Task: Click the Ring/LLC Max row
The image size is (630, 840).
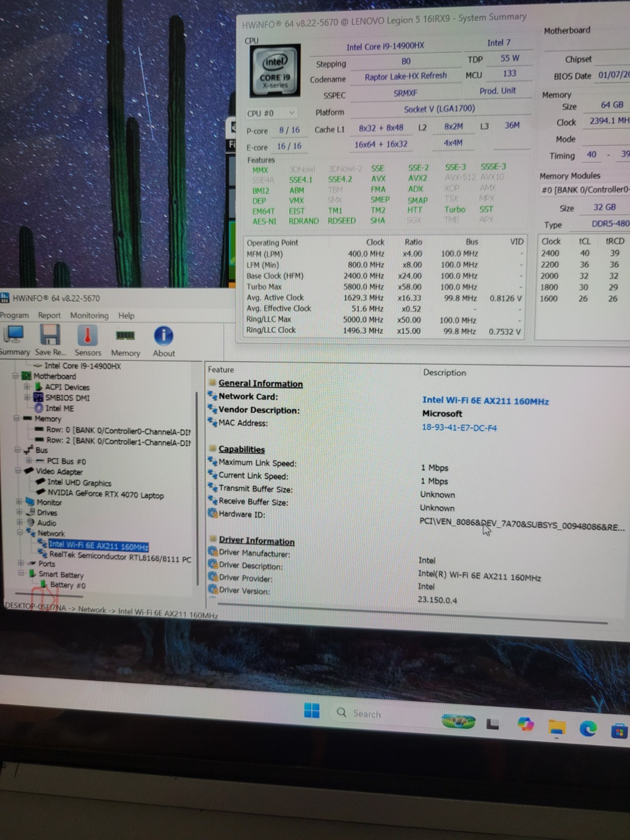Action: tap(384, 319)
